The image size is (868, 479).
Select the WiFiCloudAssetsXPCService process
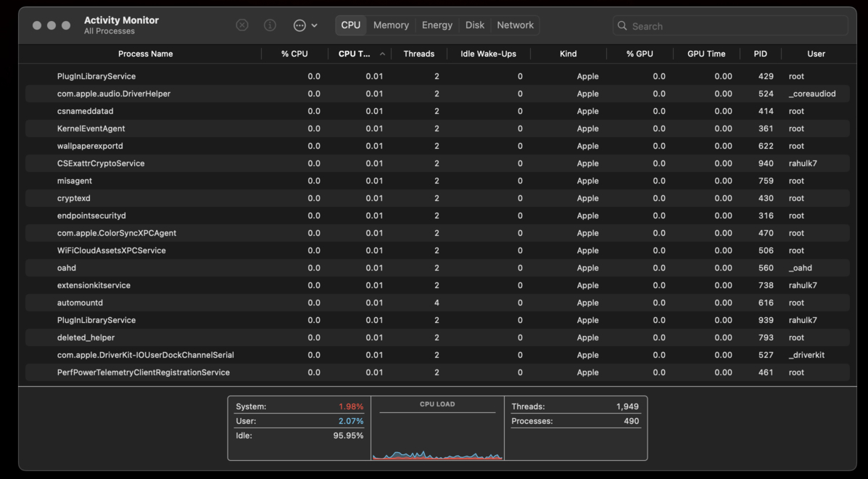(x=437, y=251)
